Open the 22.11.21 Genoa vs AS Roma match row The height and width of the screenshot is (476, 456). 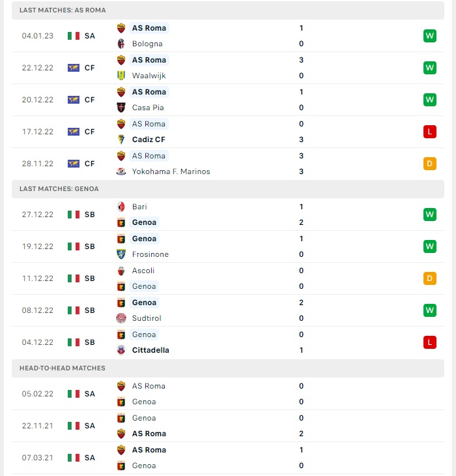[x=228, y=426]
